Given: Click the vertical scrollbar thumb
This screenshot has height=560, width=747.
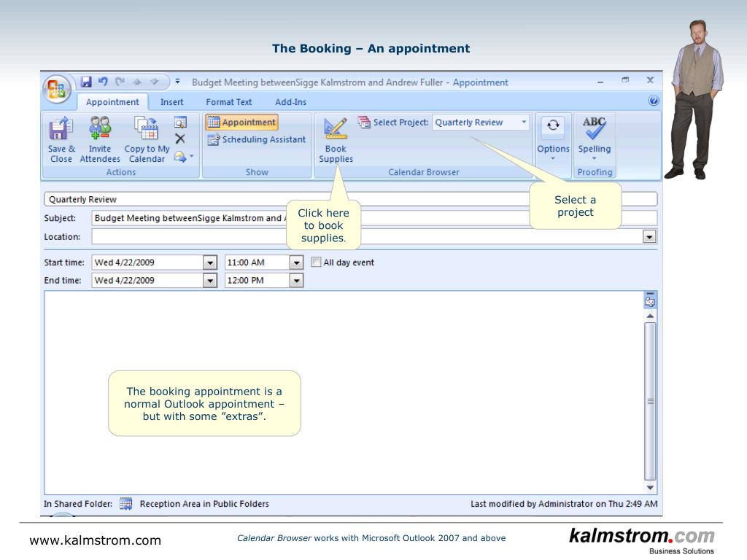Looking at the screenshot, I should [650, 401].
